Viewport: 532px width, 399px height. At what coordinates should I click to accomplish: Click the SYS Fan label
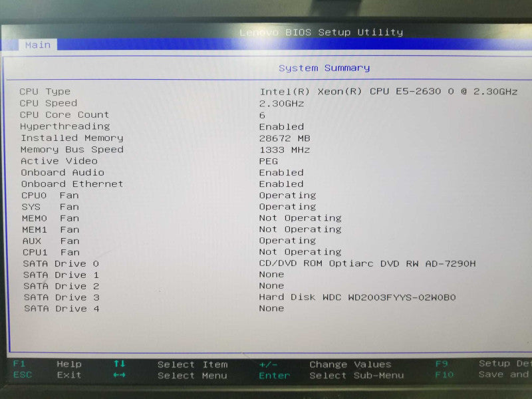[x=51, y=207]
